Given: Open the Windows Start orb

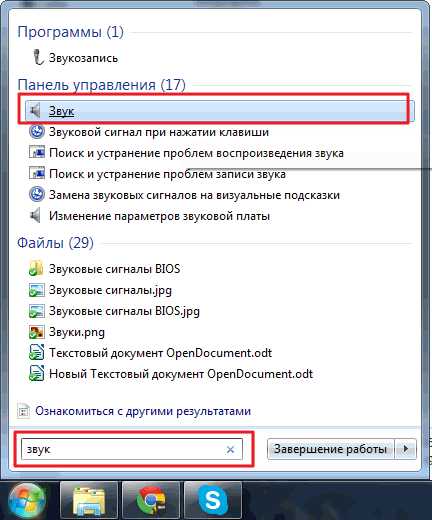Looking at the screenshot, I should point(26,501).
